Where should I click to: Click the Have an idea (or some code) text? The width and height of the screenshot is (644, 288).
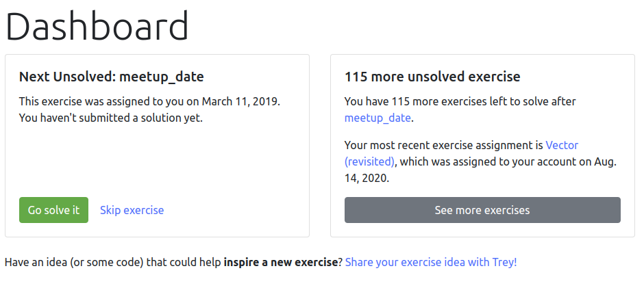coord(113,262)
